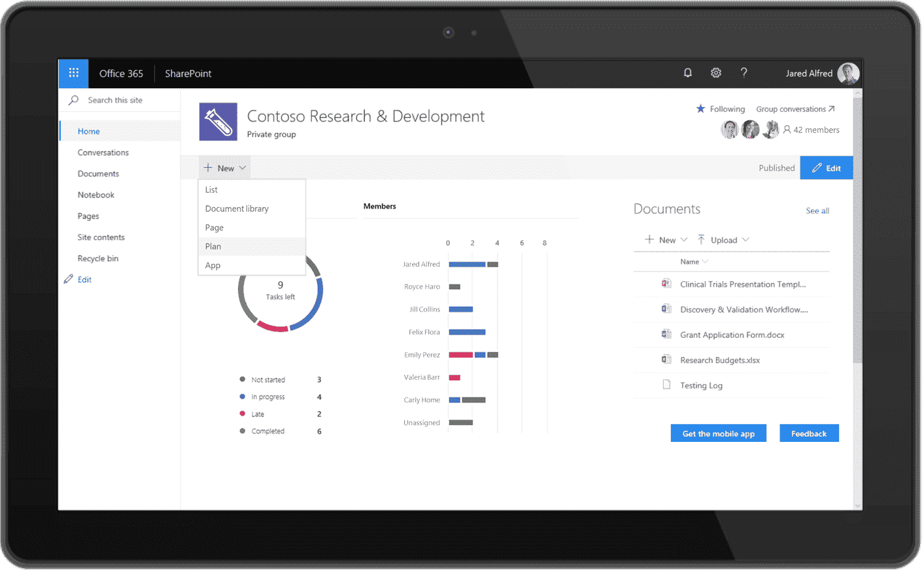Viewport: 924px width, 570px height.
Task: Choose Plan from the New menu
Action: pyautogui.click(x=252, y=246)
